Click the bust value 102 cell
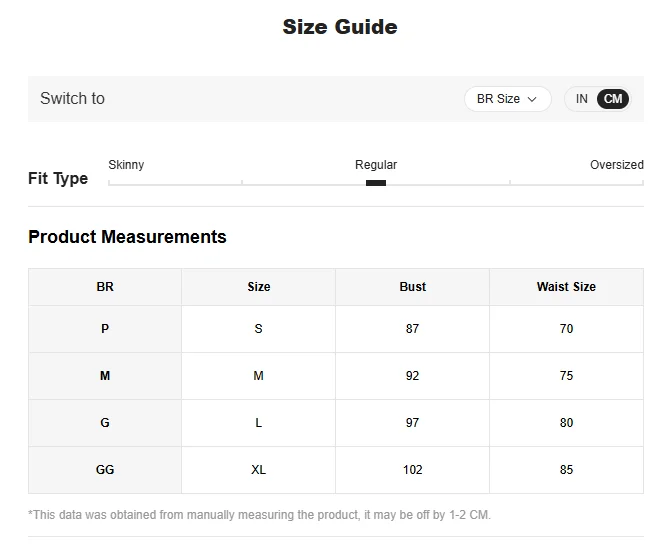Viewport: 650px width, 546px height. (x=412, y=470)
